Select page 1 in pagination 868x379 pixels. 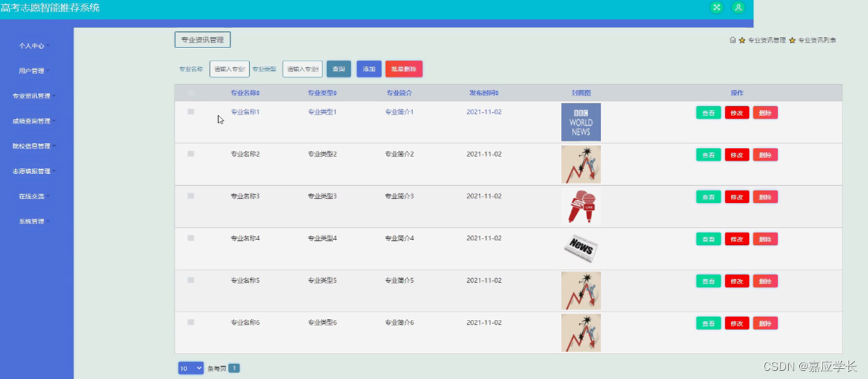point(234,368)
